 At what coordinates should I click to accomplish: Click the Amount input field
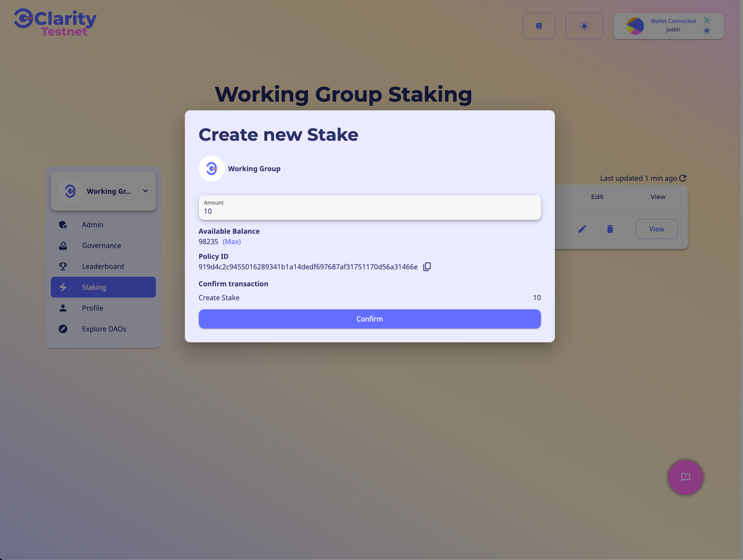coord(369,211)
